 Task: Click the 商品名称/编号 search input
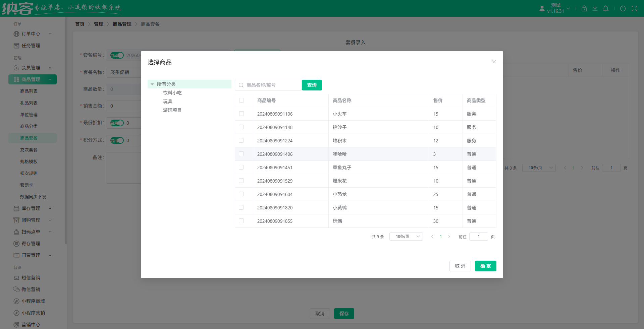pyautogui.click(x=272, y=85)
